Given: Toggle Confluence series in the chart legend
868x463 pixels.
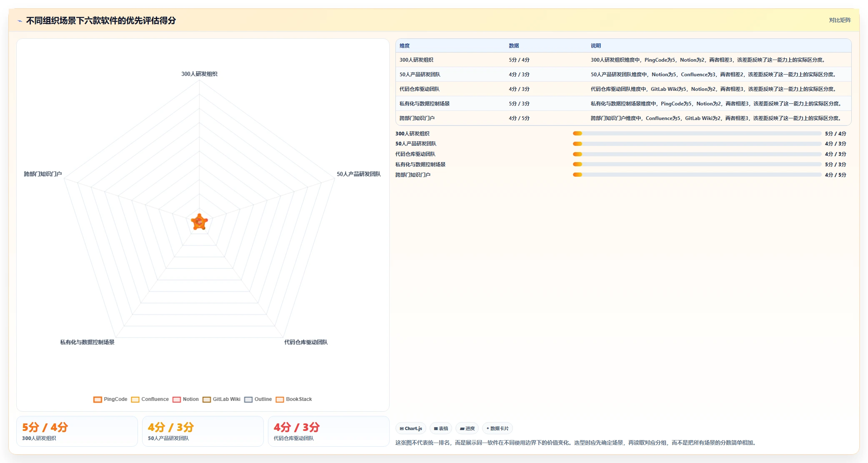Looking at the screenshot, I should [150, 399].
